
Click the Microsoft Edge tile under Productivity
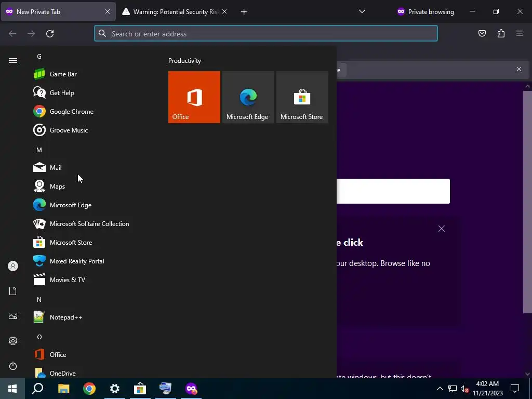pos(248,97)
